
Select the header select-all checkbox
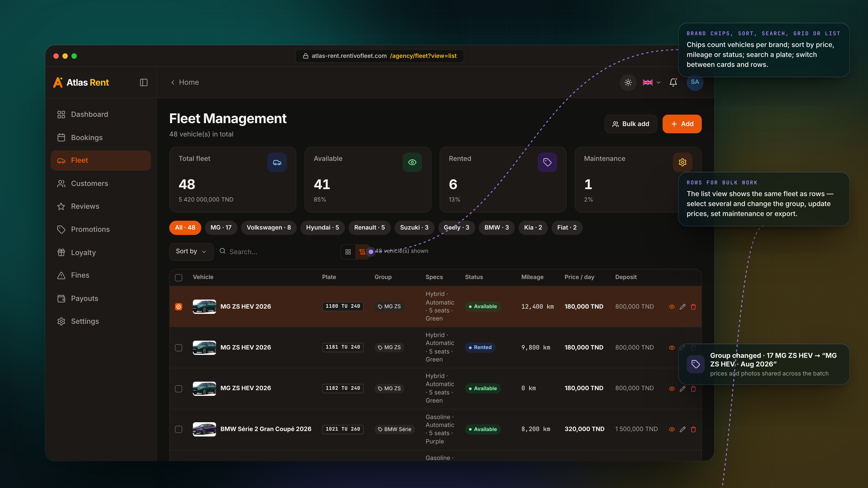(x=179, y=277)
